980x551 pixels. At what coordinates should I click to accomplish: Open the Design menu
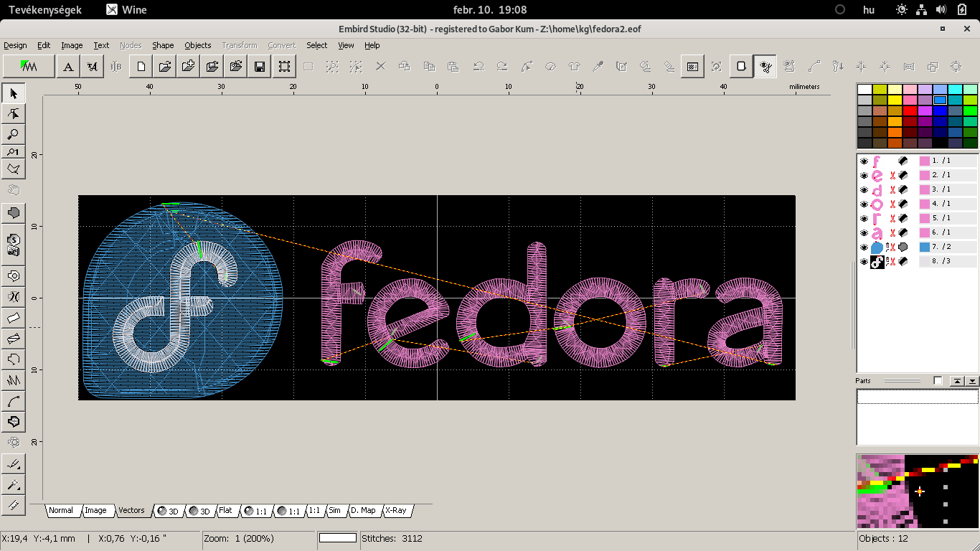tap(15, 45)
